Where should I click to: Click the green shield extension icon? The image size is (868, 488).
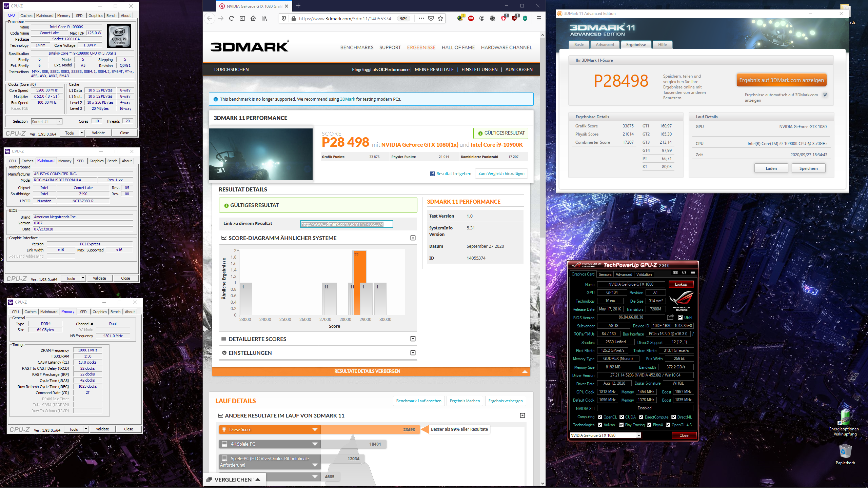525,18
